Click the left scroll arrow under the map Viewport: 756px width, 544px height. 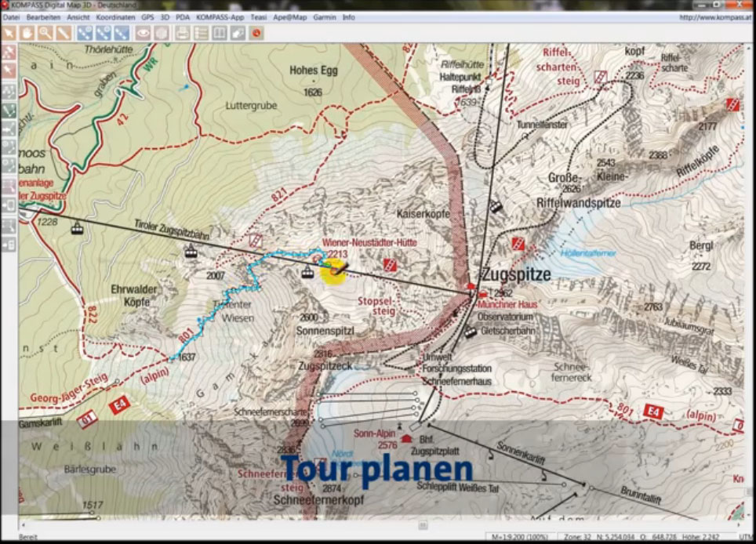[23, 525]
